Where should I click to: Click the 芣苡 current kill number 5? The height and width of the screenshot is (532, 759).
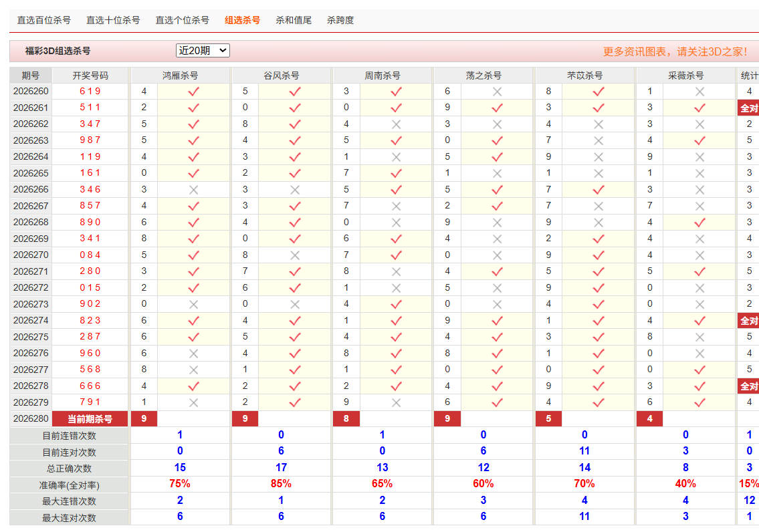pos(548,419)
